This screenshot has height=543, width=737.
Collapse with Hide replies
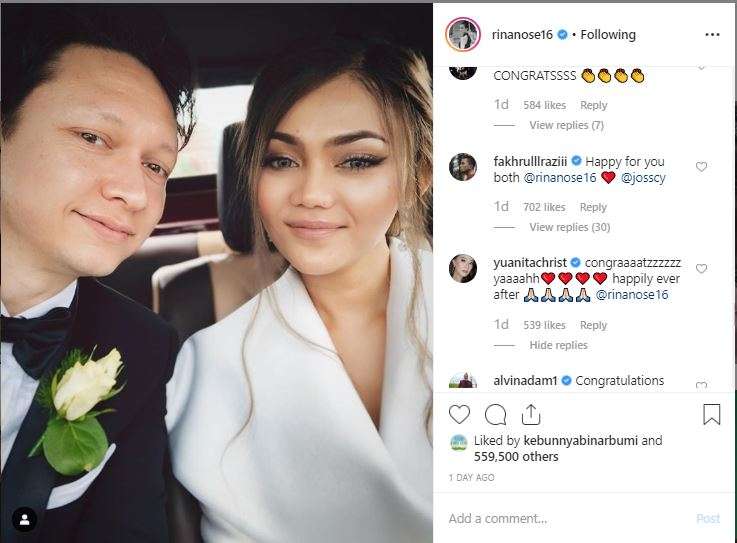558,345
